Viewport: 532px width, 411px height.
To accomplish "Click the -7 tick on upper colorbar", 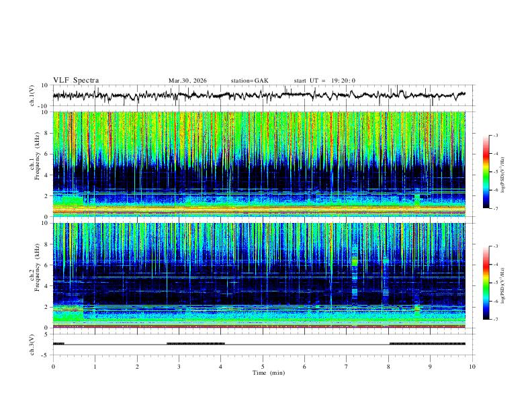I will click(495, 209).
